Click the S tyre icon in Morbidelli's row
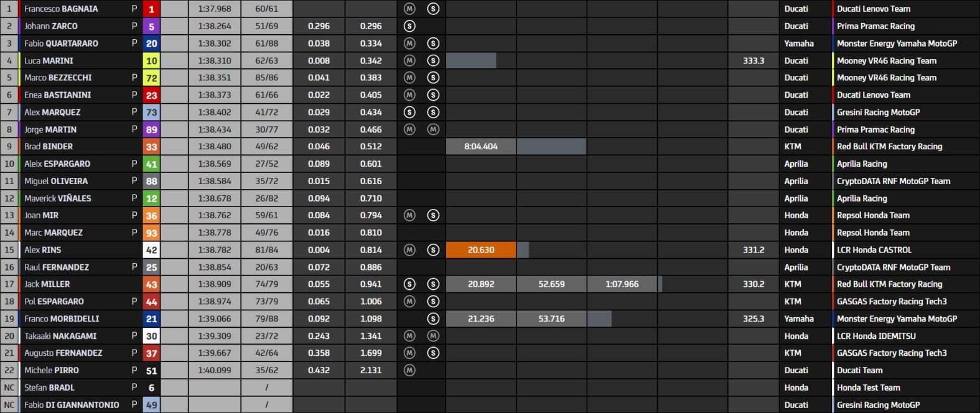 tap(433, 318)
